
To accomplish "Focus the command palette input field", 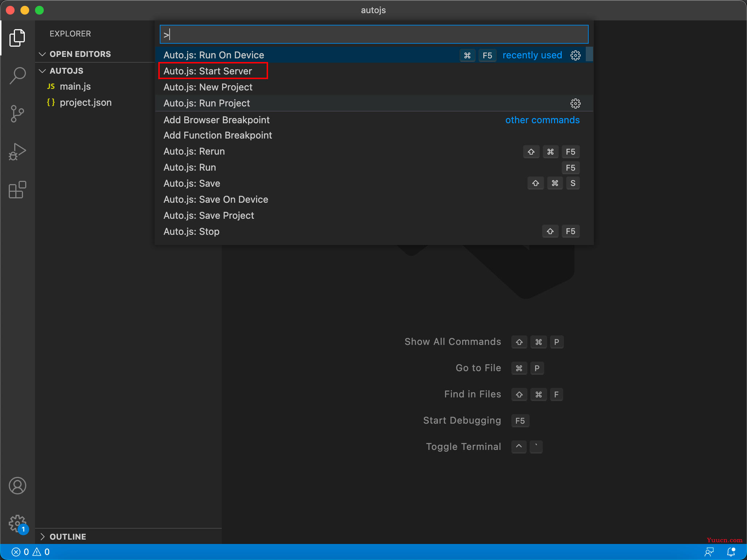I will (x=374, y=35).
